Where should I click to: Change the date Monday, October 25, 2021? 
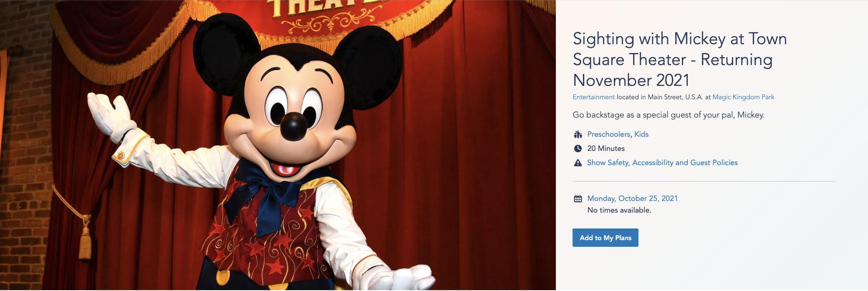pyautogui.click(x=632, y=198)
